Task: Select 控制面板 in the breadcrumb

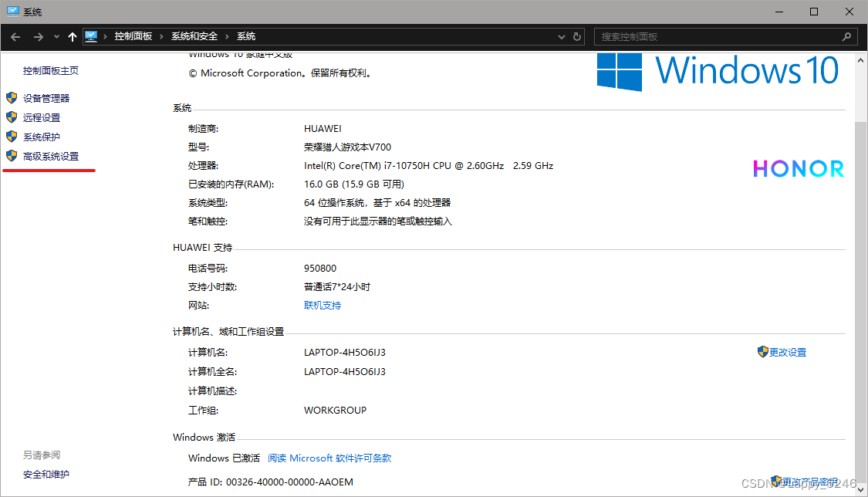Action: pos(133,36)
